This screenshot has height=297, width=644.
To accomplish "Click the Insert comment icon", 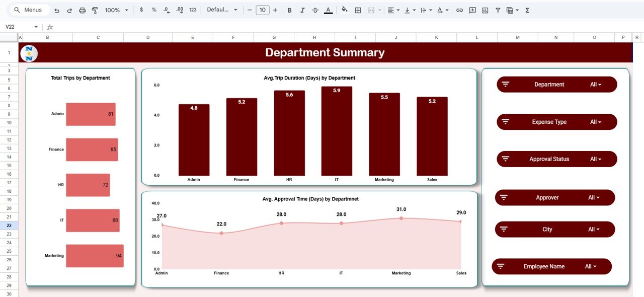I will coord(472,10).
